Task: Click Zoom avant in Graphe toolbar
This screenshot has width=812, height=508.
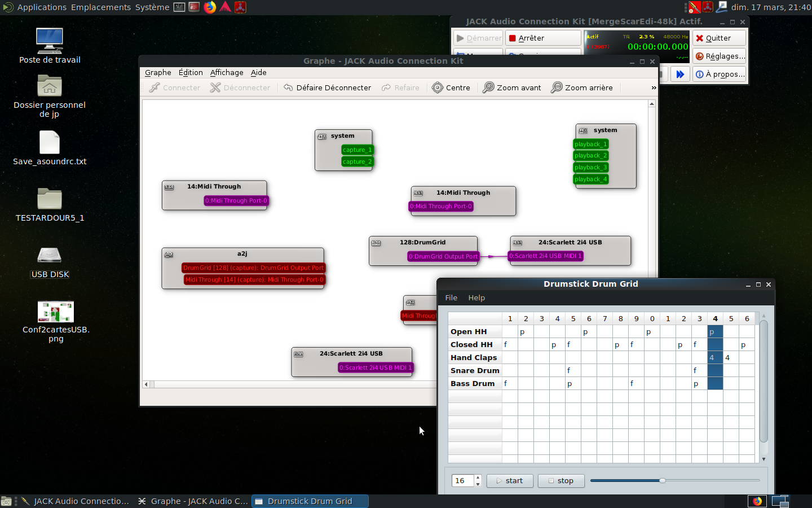Action: coord(512,87)
